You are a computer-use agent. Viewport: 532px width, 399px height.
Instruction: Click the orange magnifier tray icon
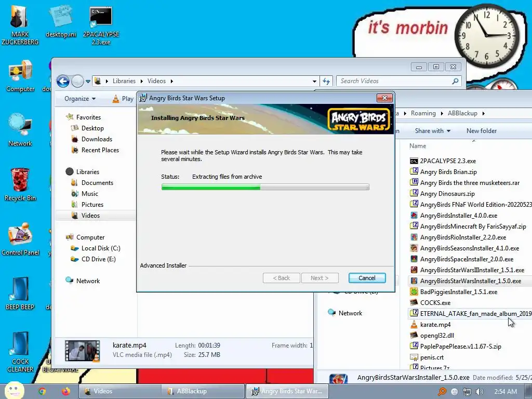click(x=442, y=392)
